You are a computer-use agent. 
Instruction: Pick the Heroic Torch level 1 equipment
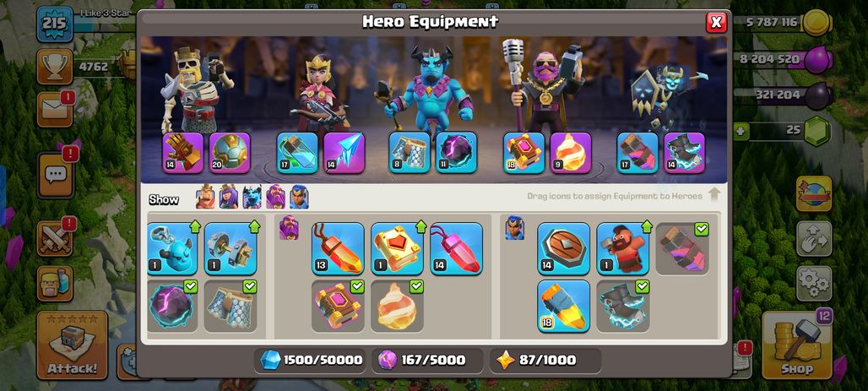pos(397,249)
